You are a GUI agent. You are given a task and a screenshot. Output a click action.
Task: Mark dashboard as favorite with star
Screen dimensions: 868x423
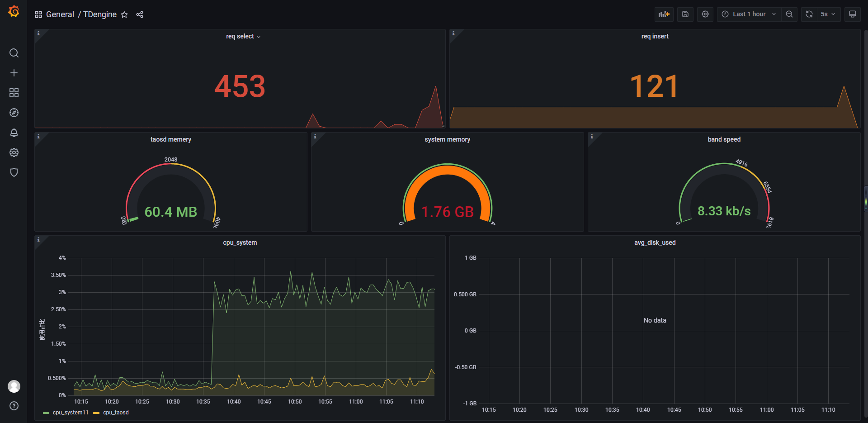click(124, 14)
